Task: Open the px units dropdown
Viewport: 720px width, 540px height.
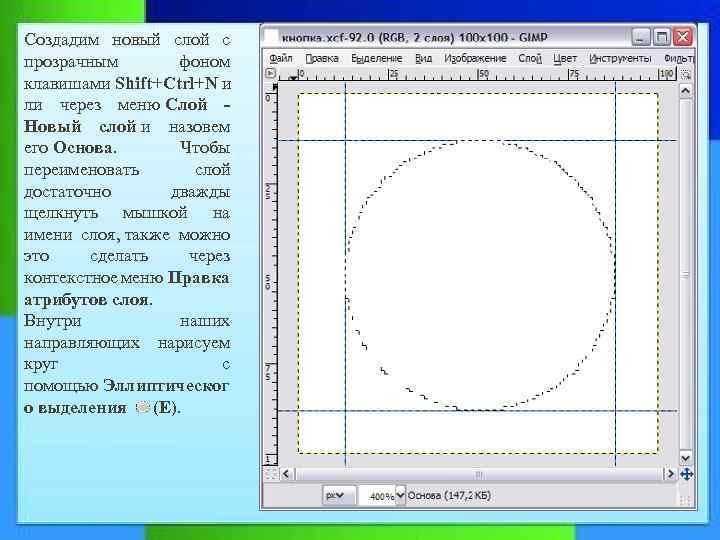Action: [x=339, y=496]
